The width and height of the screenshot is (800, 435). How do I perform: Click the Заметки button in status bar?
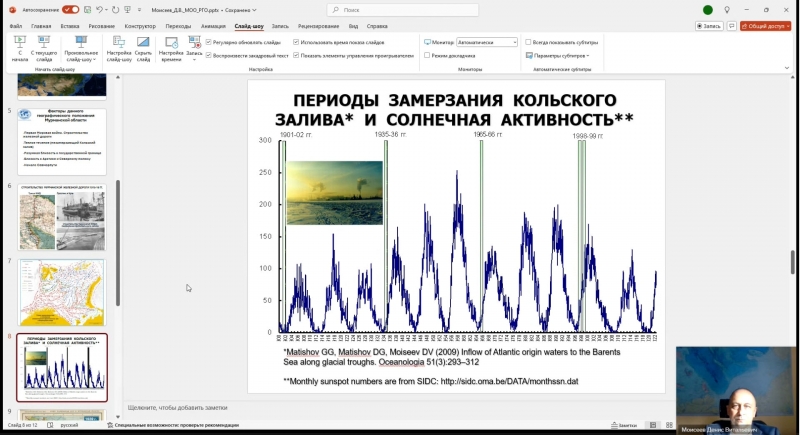tap(626, 425)
